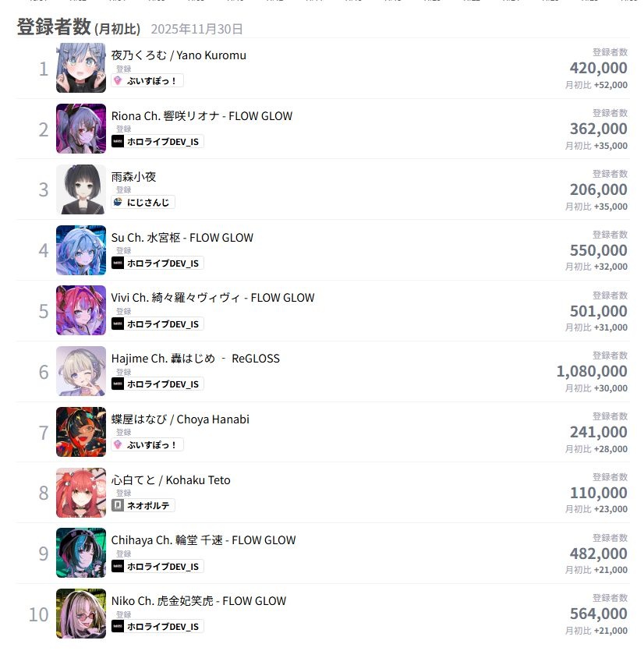Image resolution: width=644 pixels, height=658 pixels.
Task: Open 蝶屋はなび / Choya Hanabi channel
Action: click(x=180, y=419)
